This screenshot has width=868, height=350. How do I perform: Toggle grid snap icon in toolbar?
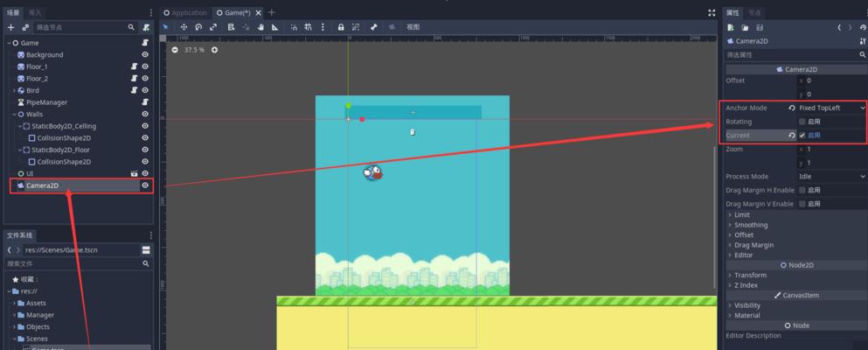point(309,27)
